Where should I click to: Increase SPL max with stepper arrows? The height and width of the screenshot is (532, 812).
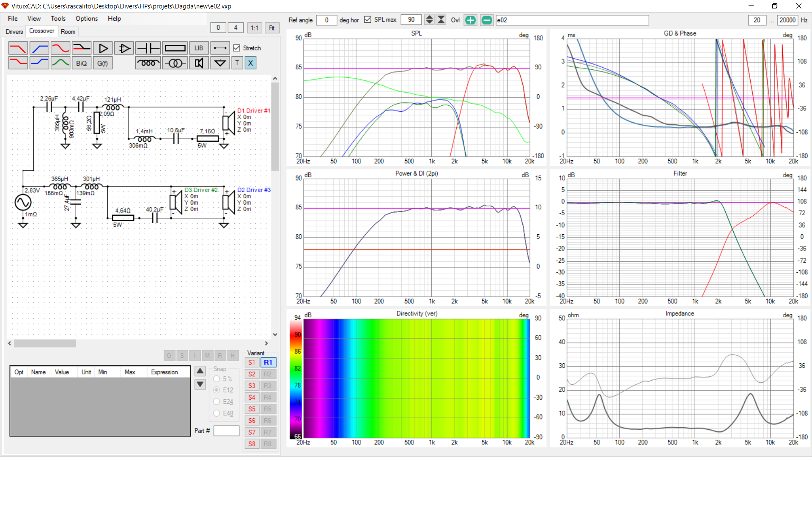[429, 17]
